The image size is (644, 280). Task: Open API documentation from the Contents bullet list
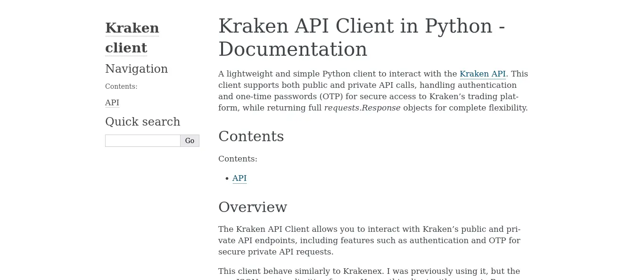(x=239, y=178)
